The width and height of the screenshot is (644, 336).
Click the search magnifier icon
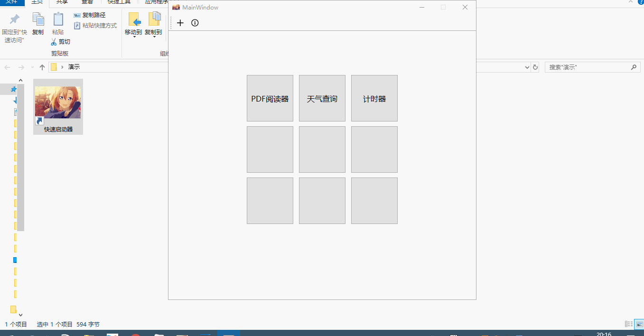click(x=635, y=67)
